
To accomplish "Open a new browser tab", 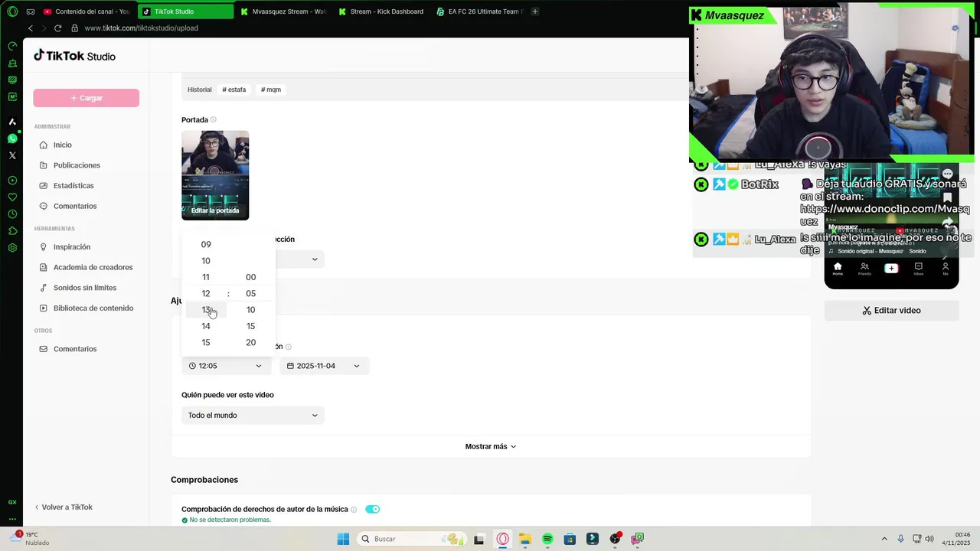I will (535, 11).
